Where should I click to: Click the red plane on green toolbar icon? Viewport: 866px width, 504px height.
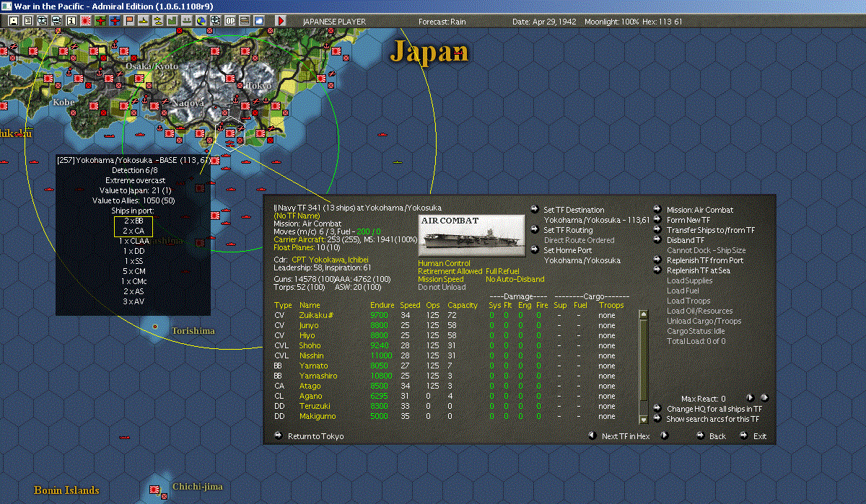(100, 21)
